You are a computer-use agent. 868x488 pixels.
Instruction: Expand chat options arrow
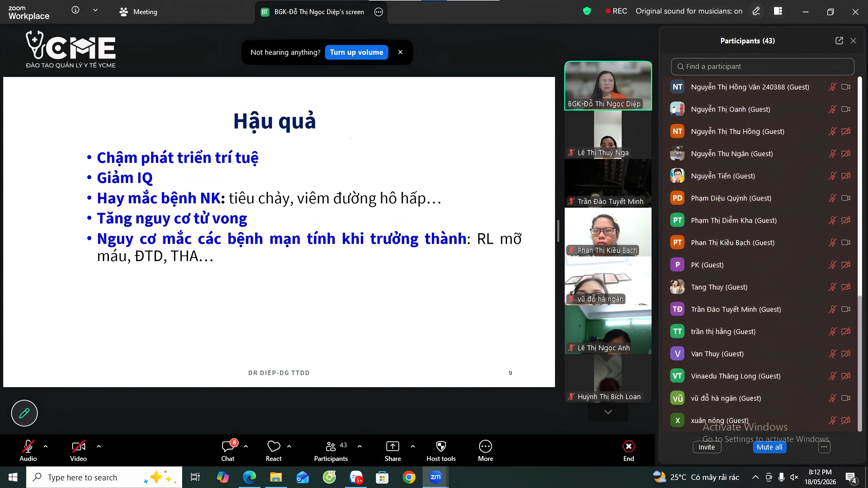click(x=246, y=447)
